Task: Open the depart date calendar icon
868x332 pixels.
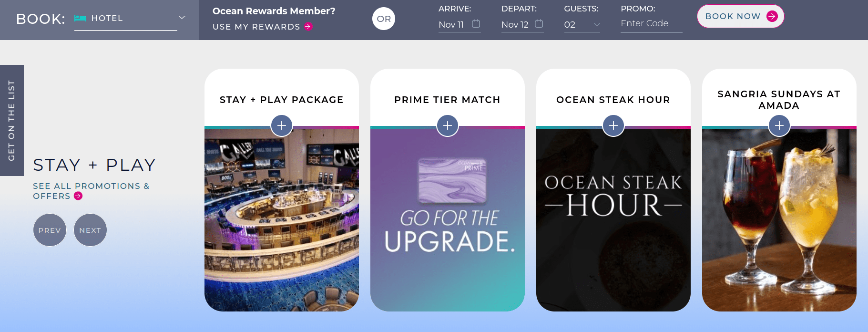Action: (539, 23)
